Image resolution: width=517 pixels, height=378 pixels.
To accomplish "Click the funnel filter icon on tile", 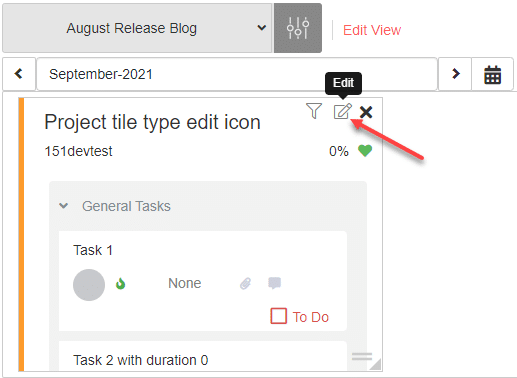I will click(x=314, y=111).
